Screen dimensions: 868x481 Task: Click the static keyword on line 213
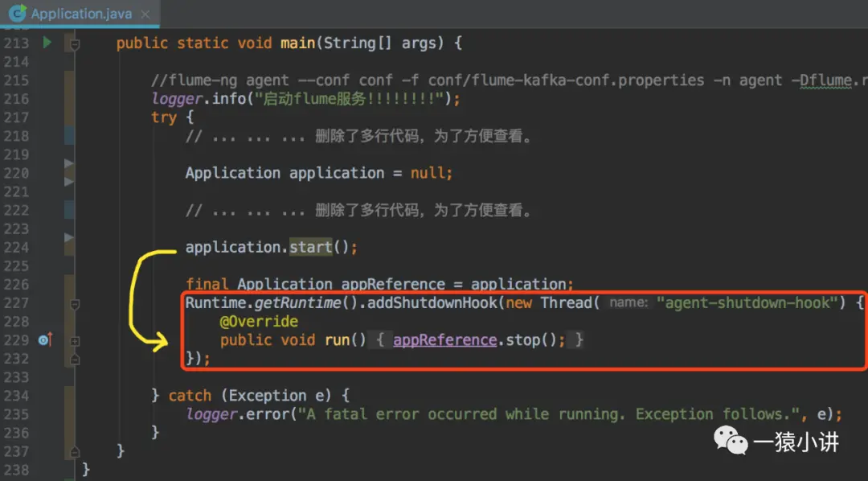click(x=203, y=43)
